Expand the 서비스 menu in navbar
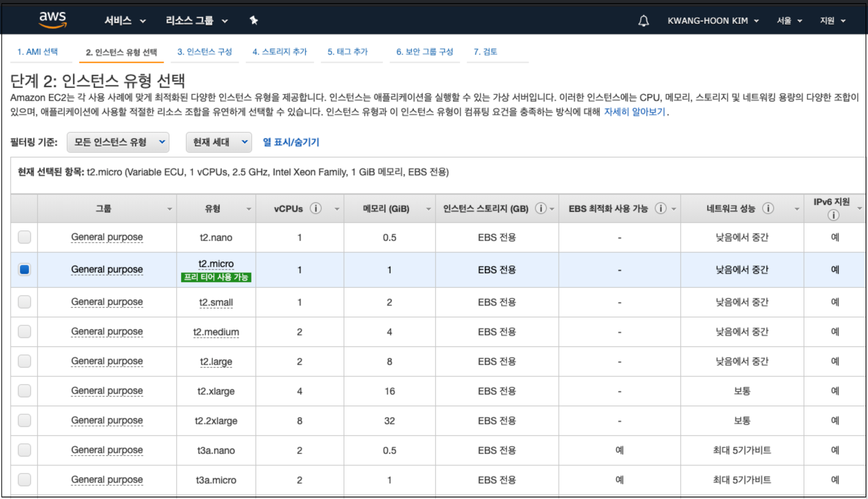Image resolution: width=868 pixels, height=499 pixels. (125, 21)
